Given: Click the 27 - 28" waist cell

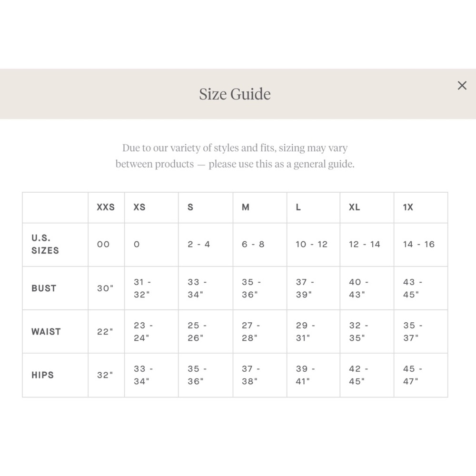Looking at the screenshot, I should (251, 332).
